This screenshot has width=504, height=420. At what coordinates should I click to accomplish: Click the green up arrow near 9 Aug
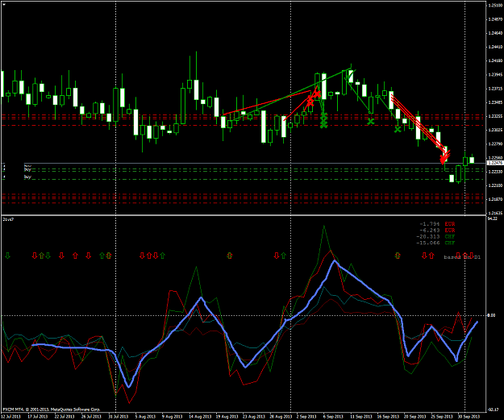click(x=162, y=256)
